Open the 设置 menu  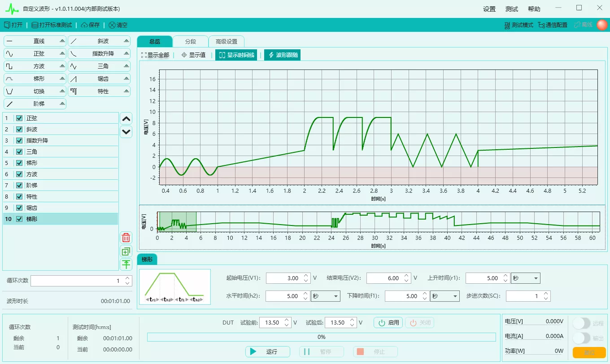click(489, 9)
